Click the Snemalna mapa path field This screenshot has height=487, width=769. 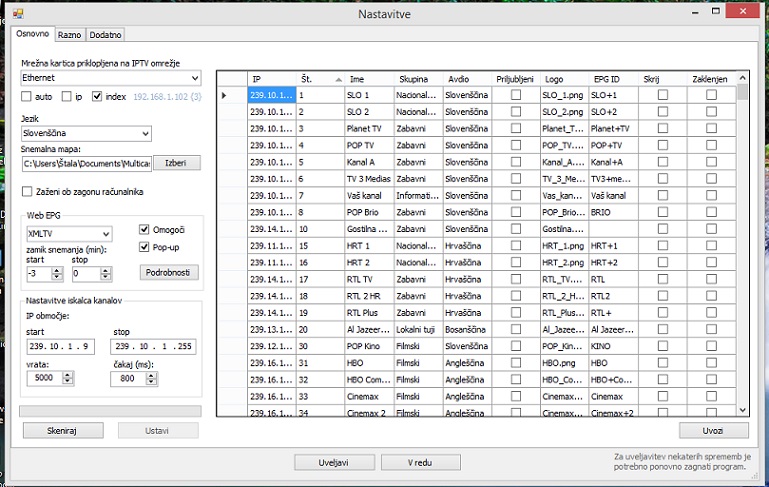point(84,163)
